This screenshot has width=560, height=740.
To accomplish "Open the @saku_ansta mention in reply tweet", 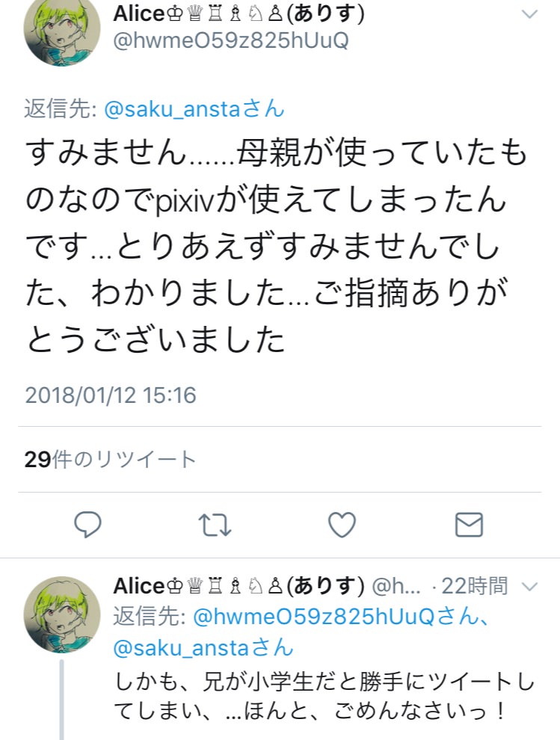I will (203, 647).
